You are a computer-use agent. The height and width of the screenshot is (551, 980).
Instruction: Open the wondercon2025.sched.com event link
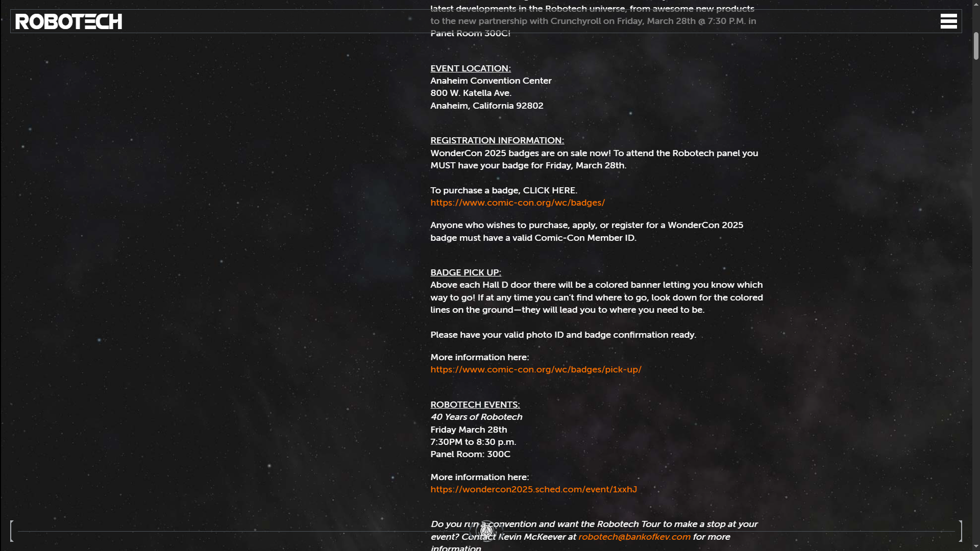pos(533,489)
